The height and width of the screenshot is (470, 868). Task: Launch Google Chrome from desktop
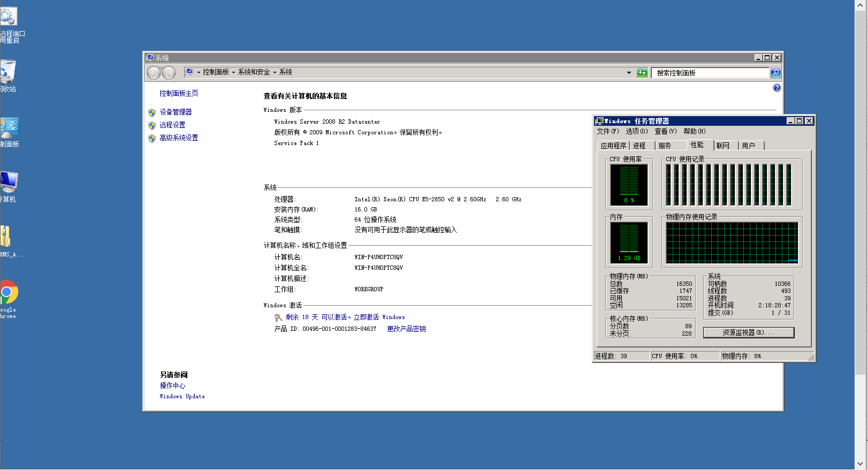[x=9, y=292]
